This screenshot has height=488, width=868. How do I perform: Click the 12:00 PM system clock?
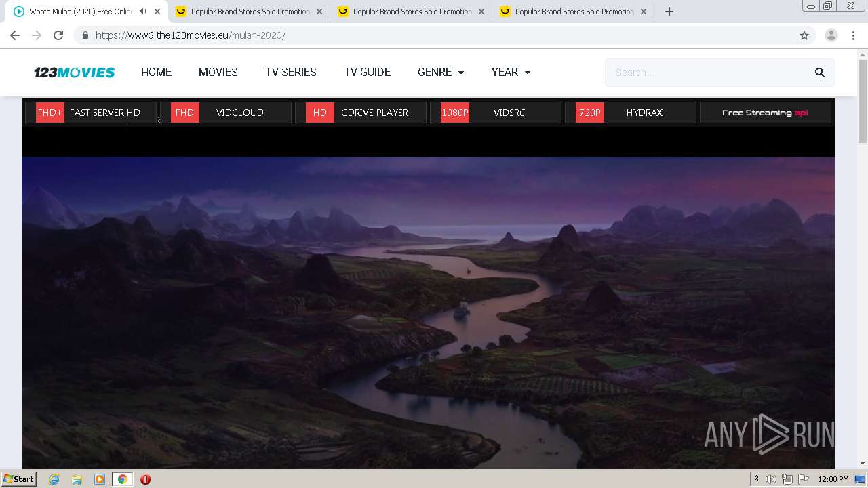tap(833, 479)
